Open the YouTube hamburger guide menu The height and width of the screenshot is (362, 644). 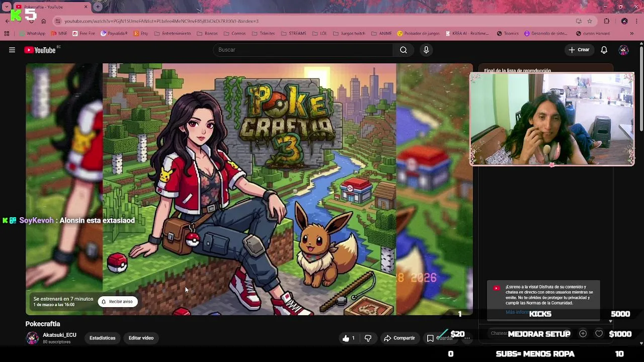click(x=12, y=50)
